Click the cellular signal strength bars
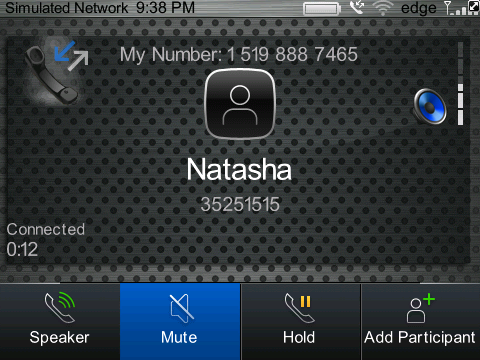Screen dimensions: 480x360 coord(455,8)
